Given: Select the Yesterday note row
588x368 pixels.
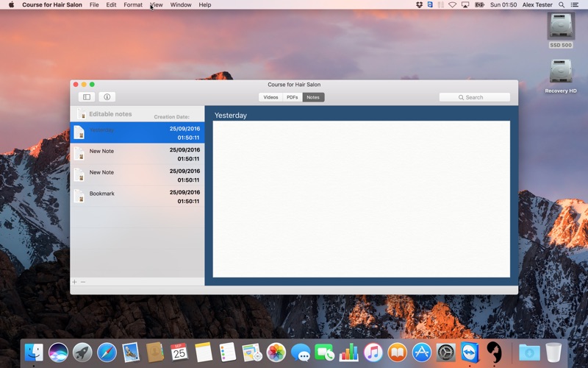Looking at the screenshot, I should click(137, 132).
